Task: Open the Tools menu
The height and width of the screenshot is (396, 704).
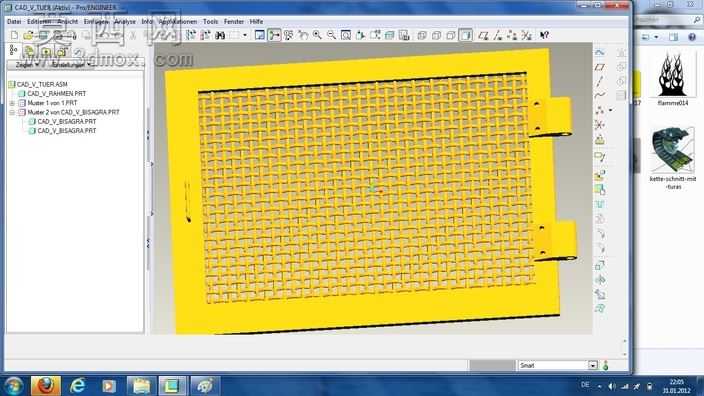Action: [x=210, y=22]
